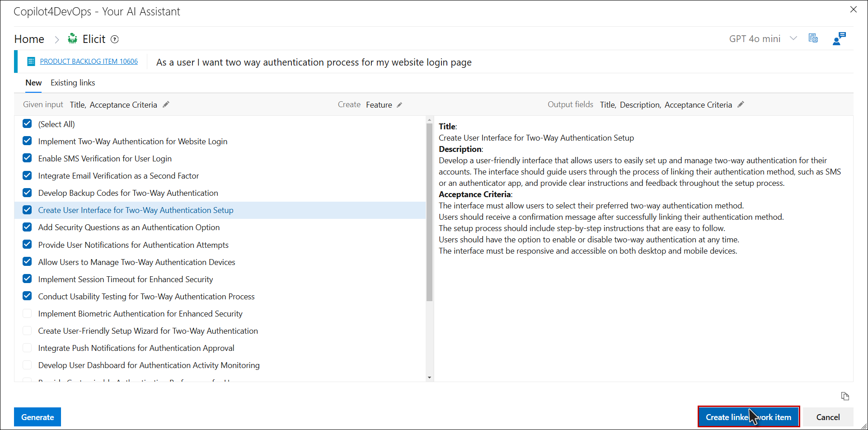Toggle the (Select All) checkbox
Image resolution: width=868 pixels, height=430 pixels.
coord(27,124)
